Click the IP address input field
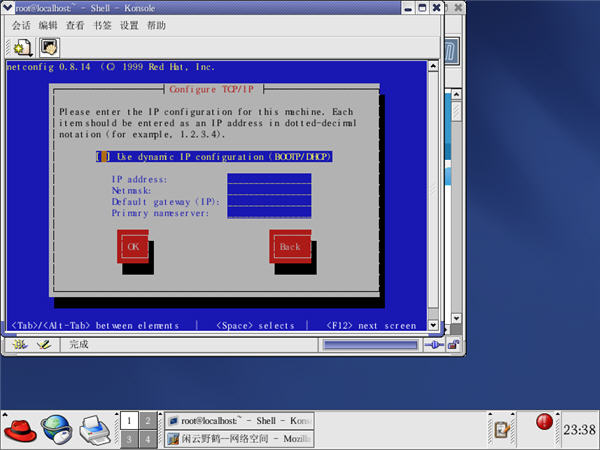The width and height of the screenshot is (600, 450). [x=269, y=179]
